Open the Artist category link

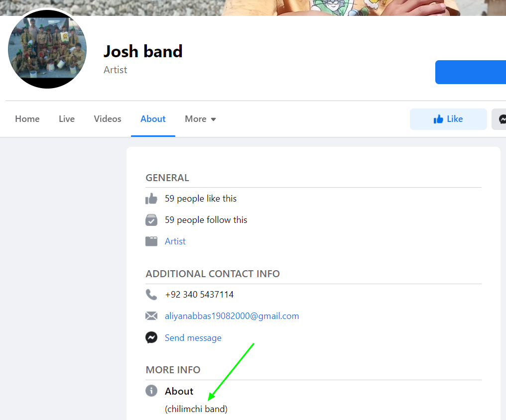coord(175,241)
